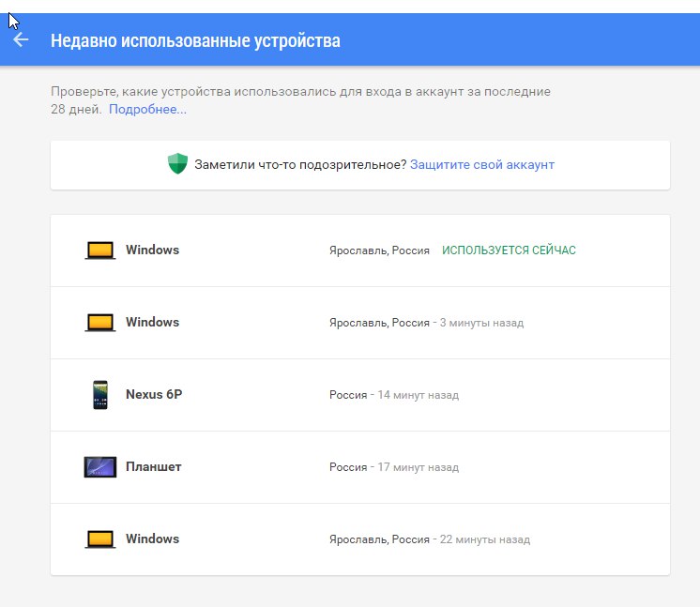The width and height of the screenshot is (700, 607).
Task: Click the laptop icon of the Windows device in use now
Action: point(100,250)
